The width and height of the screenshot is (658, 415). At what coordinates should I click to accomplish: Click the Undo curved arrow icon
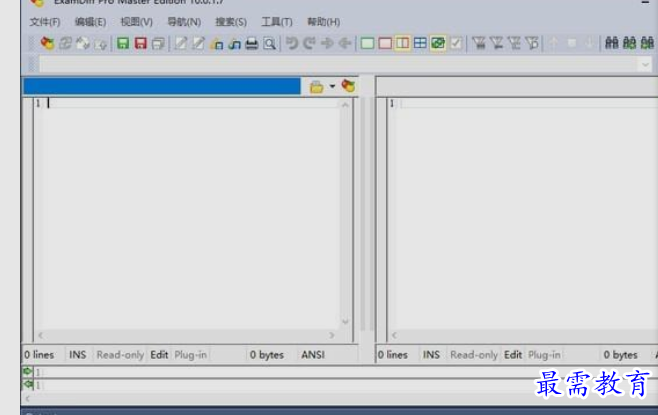coord(291,43)
